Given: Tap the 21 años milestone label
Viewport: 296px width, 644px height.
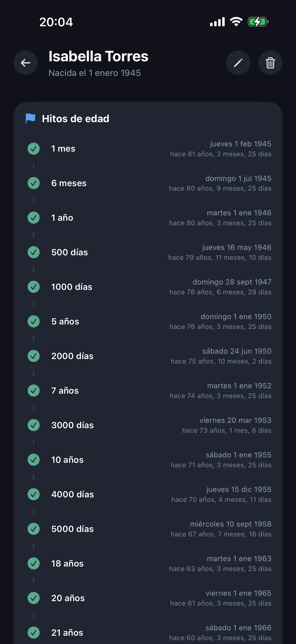Looking at the screenshot, I should [x=67, y=633].
